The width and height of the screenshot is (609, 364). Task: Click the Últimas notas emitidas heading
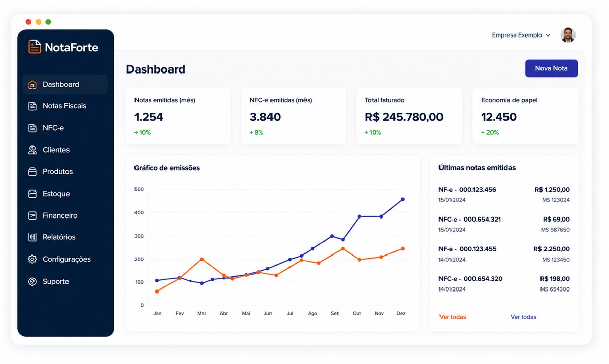coord(477,168)
